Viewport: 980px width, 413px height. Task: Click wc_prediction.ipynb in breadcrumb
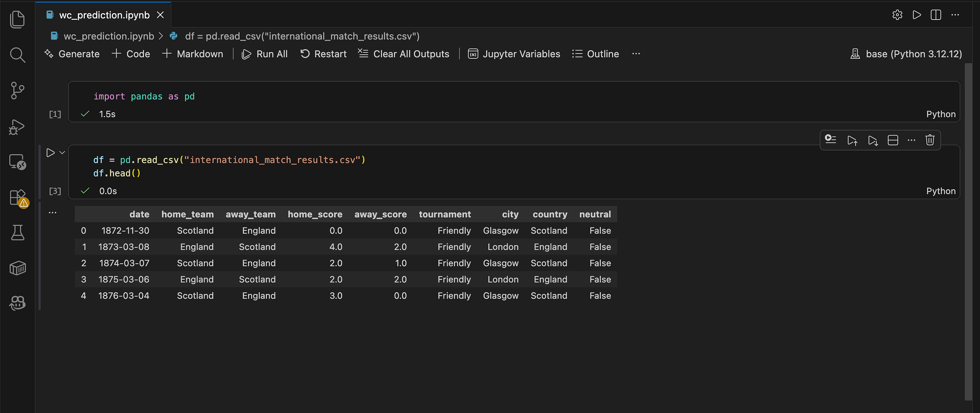pyautogui.click(x=109, y=36)
